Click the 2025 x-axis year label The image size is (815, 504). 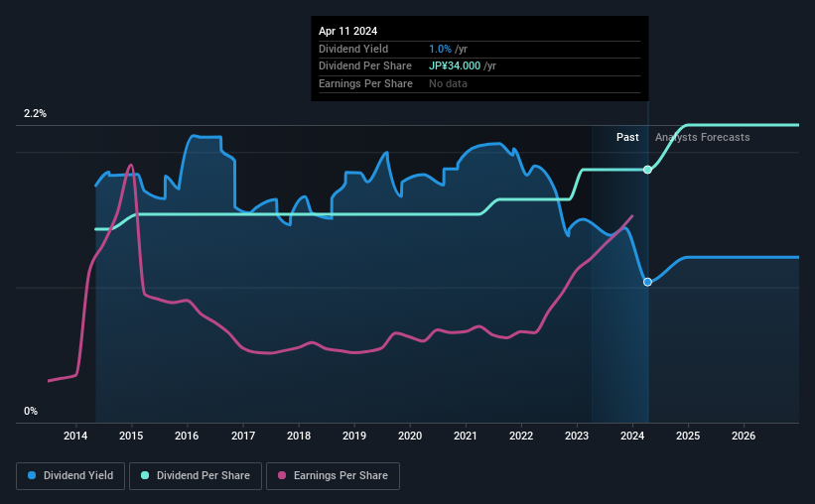pos(688,436)
